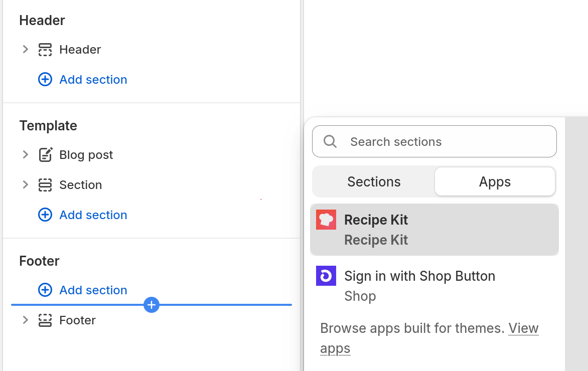
Task: Choose the Recipe Kit app block
Action: point(434,230)
